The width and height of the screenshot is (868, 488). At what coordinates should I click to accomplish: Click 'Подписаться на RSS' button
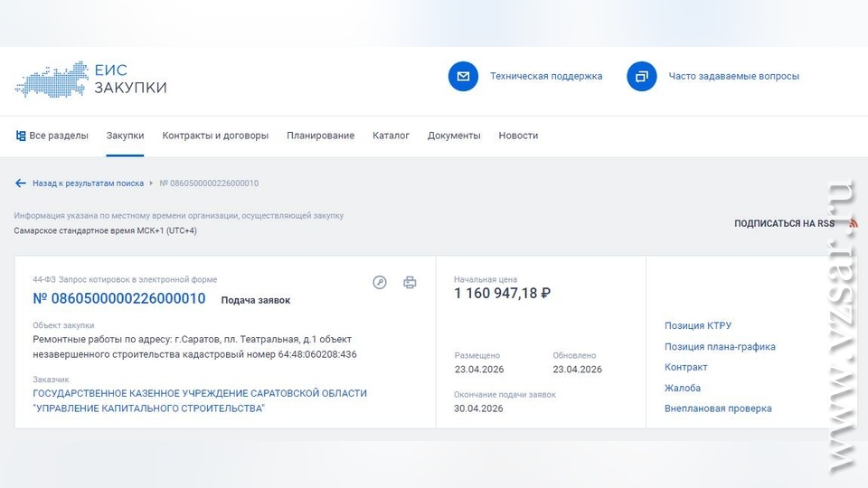[784, 223]
